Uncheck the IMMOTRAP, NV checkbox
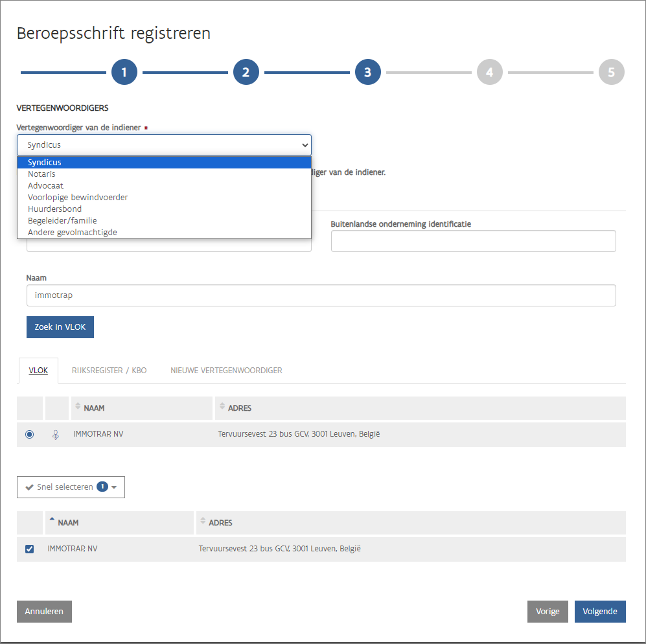Screen dimensions: 646x644 (x=29, y=549)
